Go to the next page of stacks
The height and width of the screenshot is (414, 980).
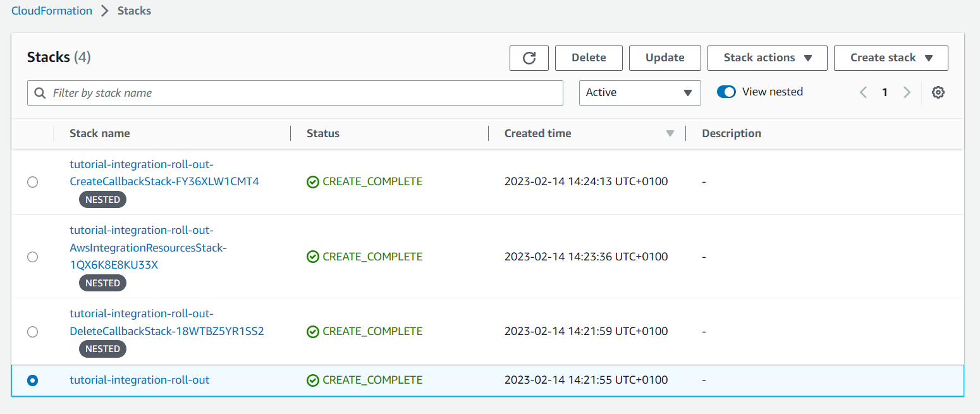[x=907, y=92]
